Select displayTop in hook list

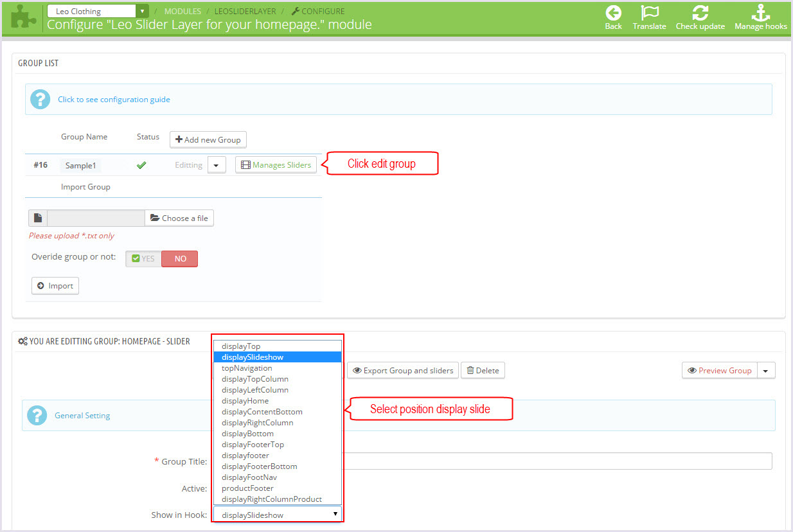(278, 346)
